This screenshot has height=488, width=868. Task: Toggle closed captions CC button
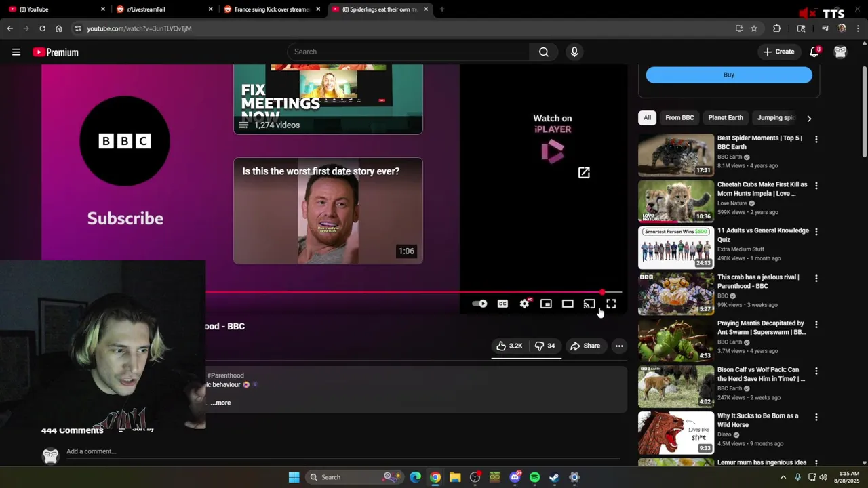pos(502,304)
